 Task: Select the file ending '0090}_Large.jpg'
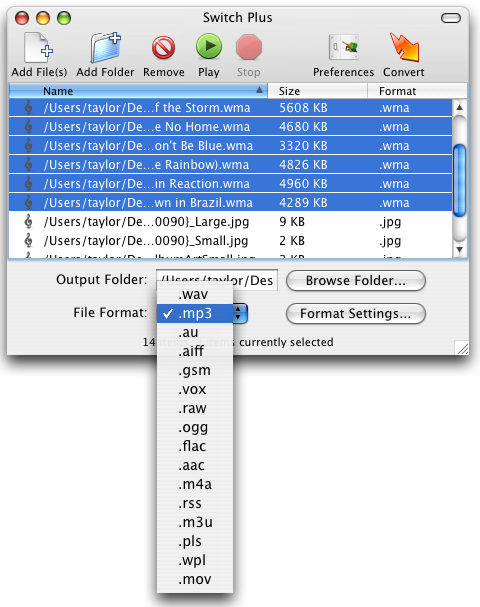[230, 221]
